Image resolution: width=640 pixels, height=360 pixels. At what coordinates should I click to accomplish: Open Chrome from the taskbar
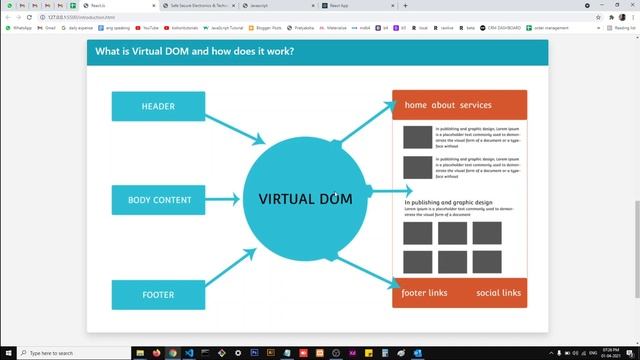pyautogui.click(x=173, y=353)
